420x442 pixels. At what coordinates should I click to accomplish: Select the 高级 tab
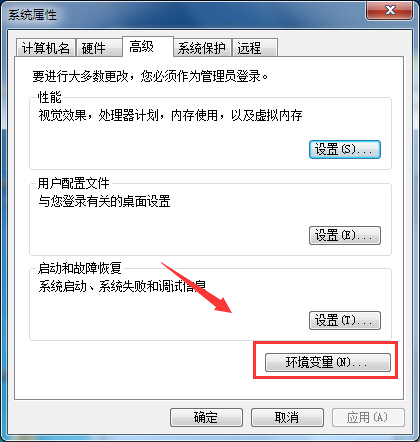click(x=147, y=47)
